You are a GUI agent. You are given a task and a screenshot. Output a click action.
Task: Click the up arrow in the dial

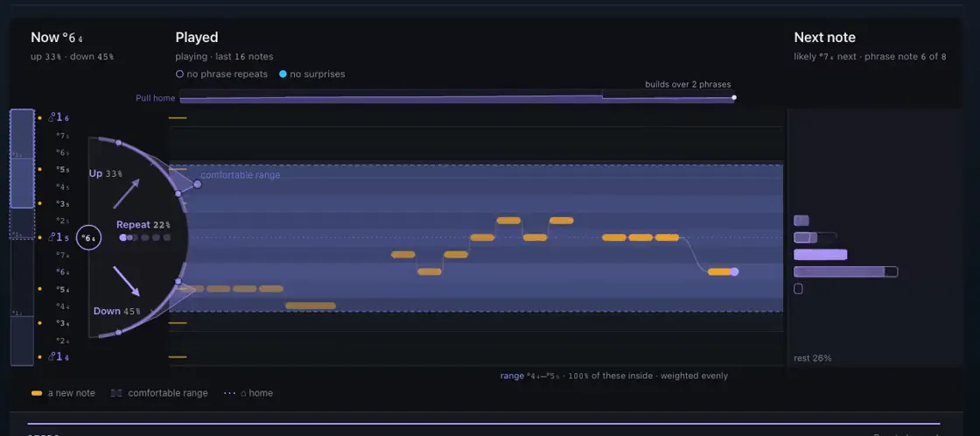(126, 193)
